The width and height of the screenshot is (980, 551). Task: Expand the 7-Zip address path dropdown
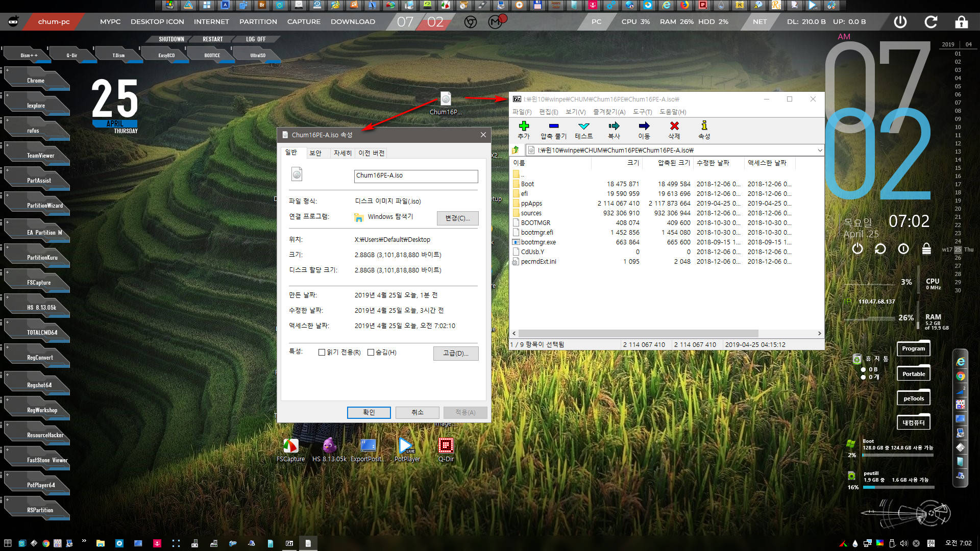coord(820,150)
